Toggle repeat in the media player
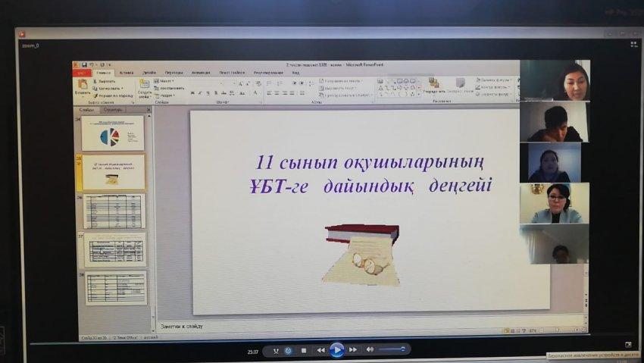644x363 pixels. click(289, 351)
